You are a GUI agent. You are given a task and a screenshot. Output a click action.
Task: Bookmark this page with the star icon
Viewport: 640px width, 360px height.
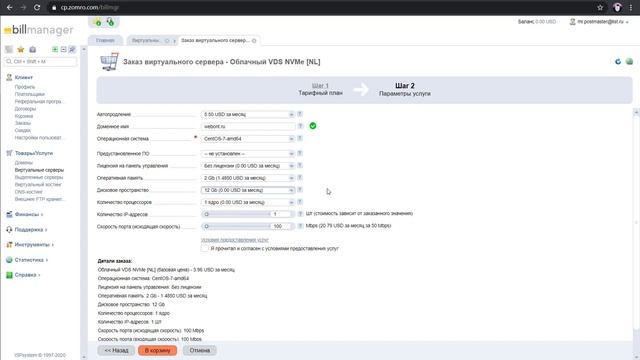tap(600, 7)
